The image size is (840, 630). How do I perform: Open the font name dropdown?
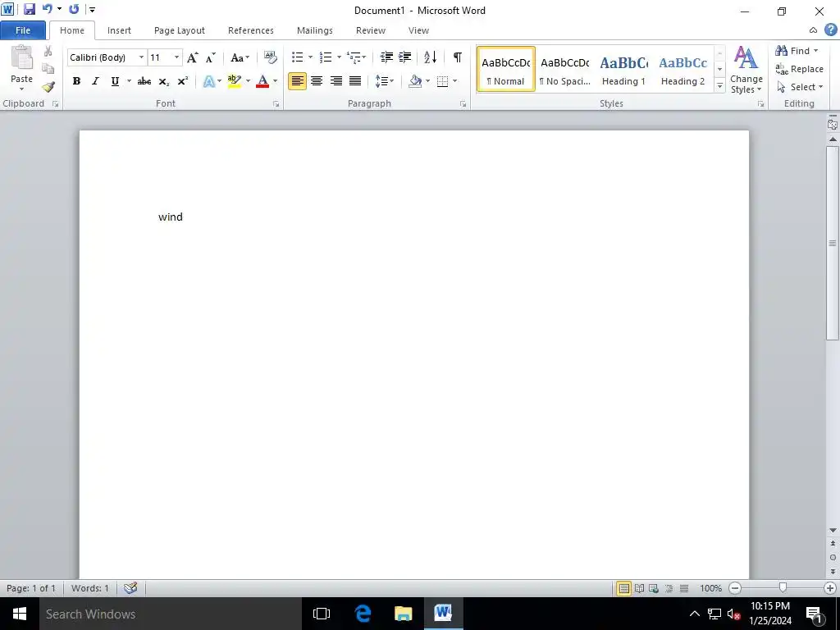click(141, 57)
